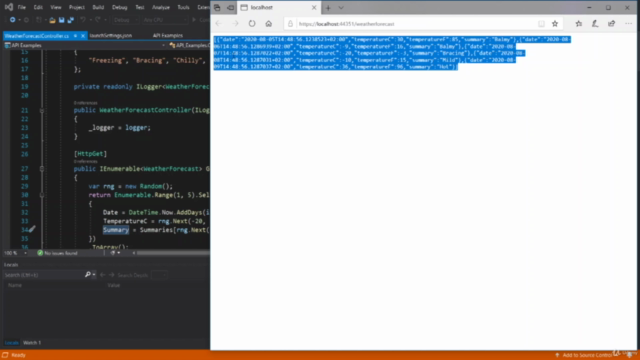The height and width of the screenshot is (360, 640).
Task: Click the Undo icon in Visual Studio
Action: click(82, 20)
